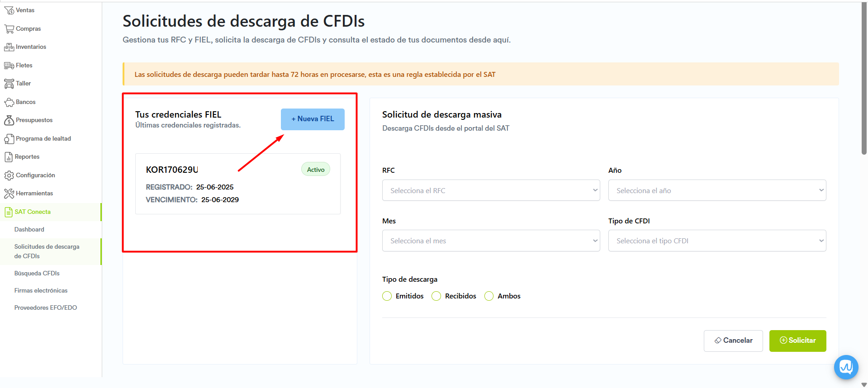Open Herramientas via the tools icon
868x388 pixels.
click(9, 194)
